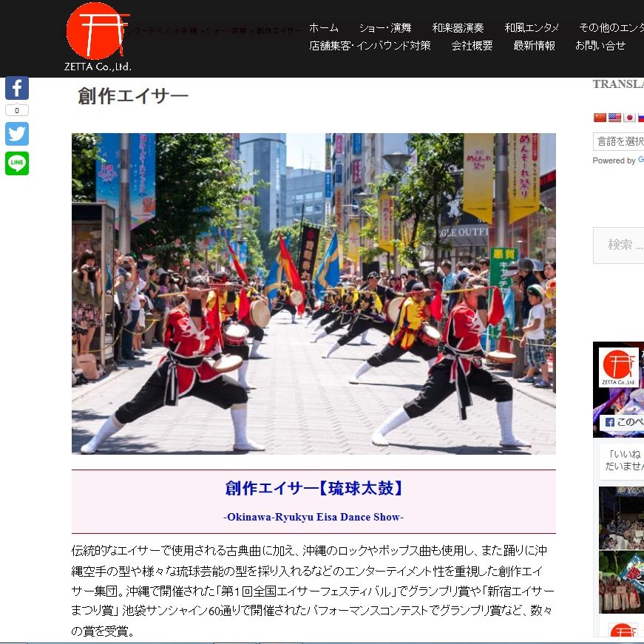
Task: Click the ZETTA Co.,Ltd. logo in header
Action: click(x=98, y=37)
